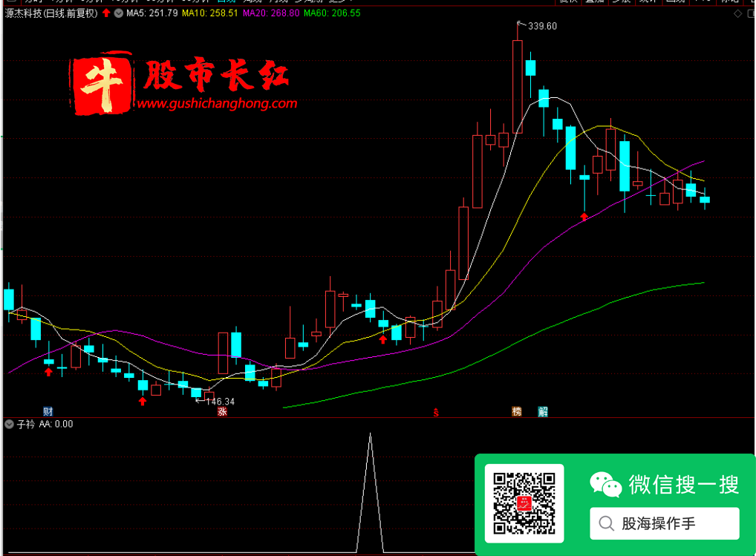756x556 pixels.
Task: Click the WeChat logo beside 微信搜一搜
Action: tap(605, 485)
